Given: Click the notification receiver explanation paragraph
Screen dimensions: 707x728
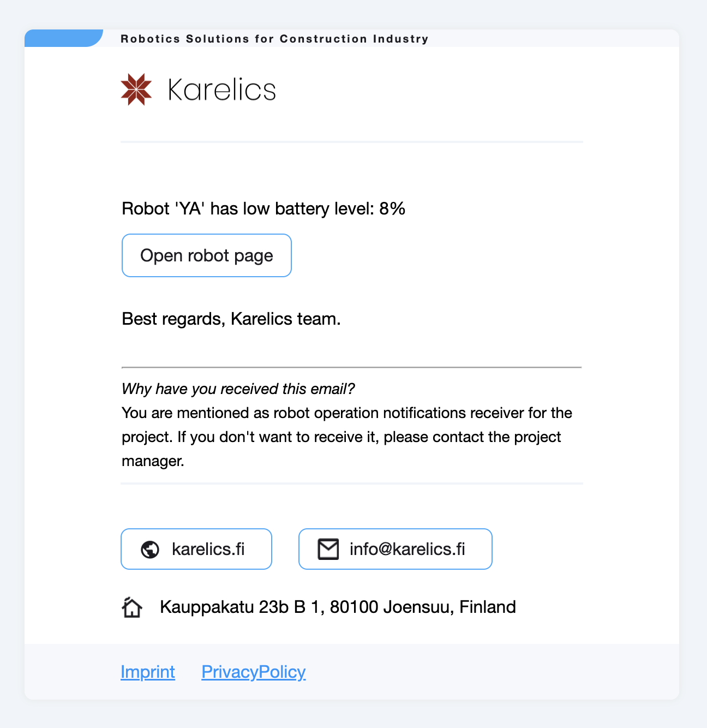Looking at the screenshot, I should pyautogui.click(x=346, y=437).
